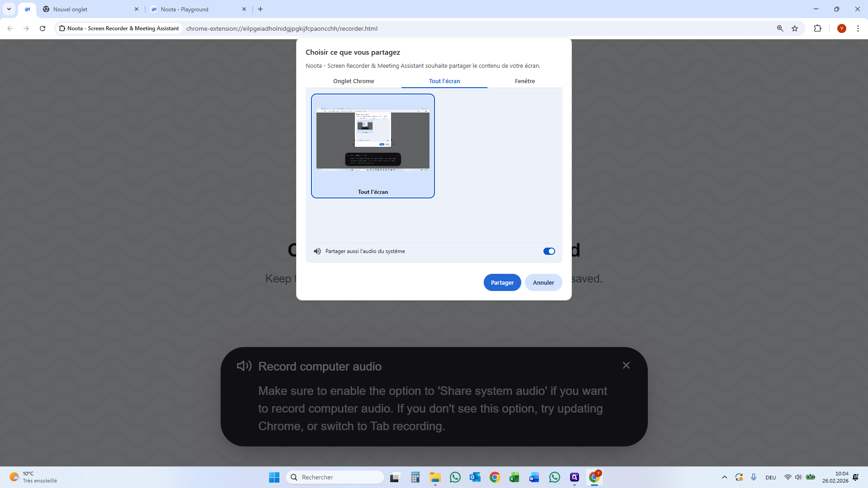This screenshot has width=868, height=488.
Task: Launch Outlook from the taskbar
Action: (475, 477)
